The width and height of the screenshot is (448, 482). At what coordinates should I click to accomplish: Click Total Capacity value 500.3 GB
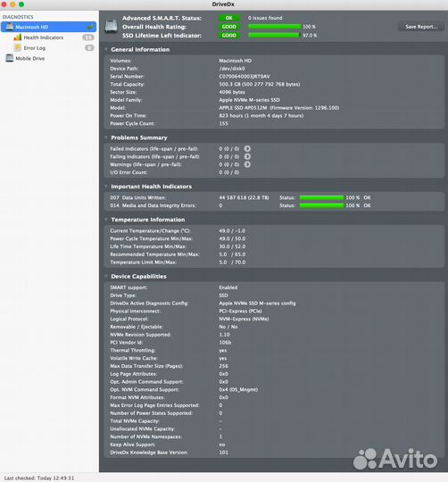point(260,84)
